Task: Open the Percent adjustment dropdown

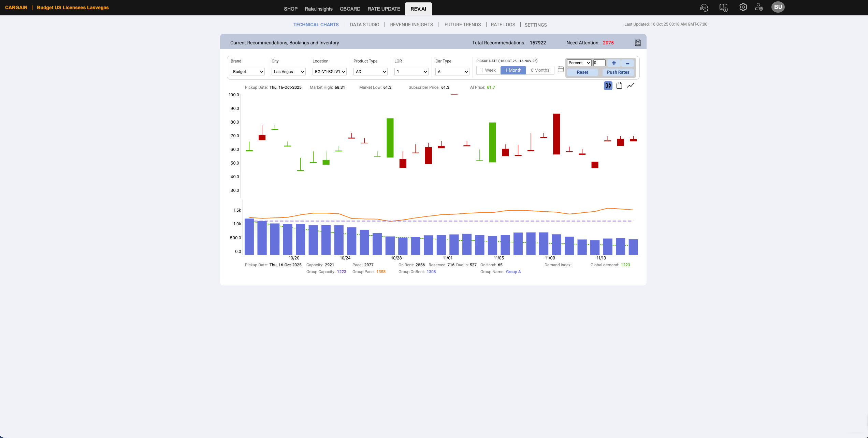Action: 579,62
